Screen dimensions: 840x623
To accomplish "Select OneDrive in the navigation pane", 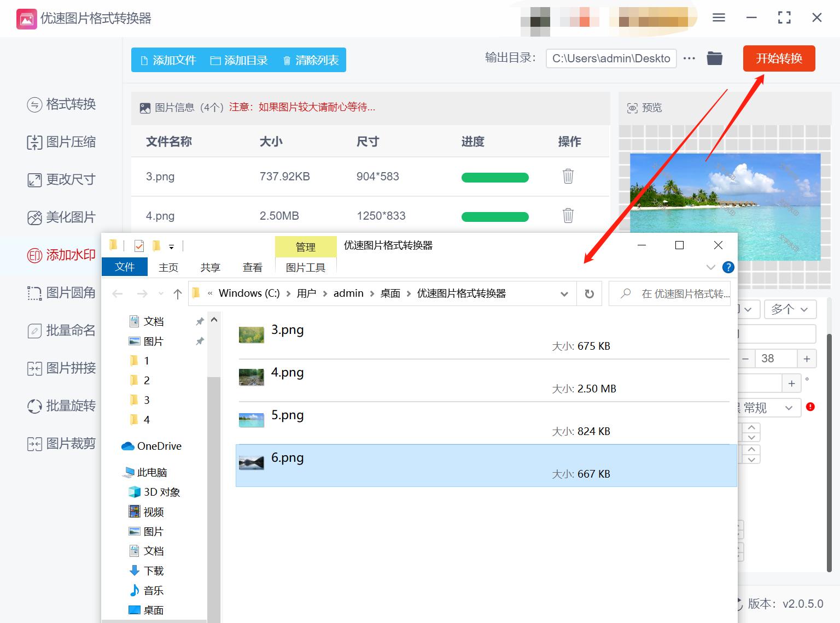I will [x=151, y=446].
